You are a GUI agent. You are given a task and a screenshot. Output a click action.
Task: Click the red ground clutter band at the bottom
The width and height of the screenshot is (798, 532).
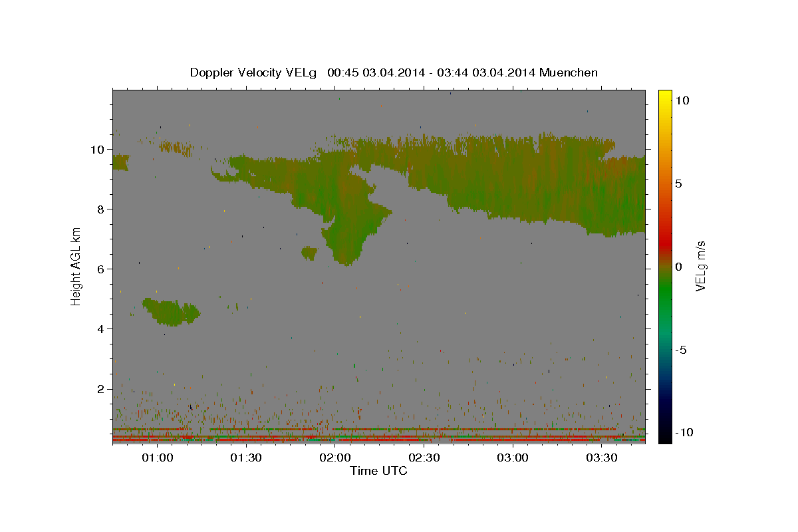[x=379, y=440]
